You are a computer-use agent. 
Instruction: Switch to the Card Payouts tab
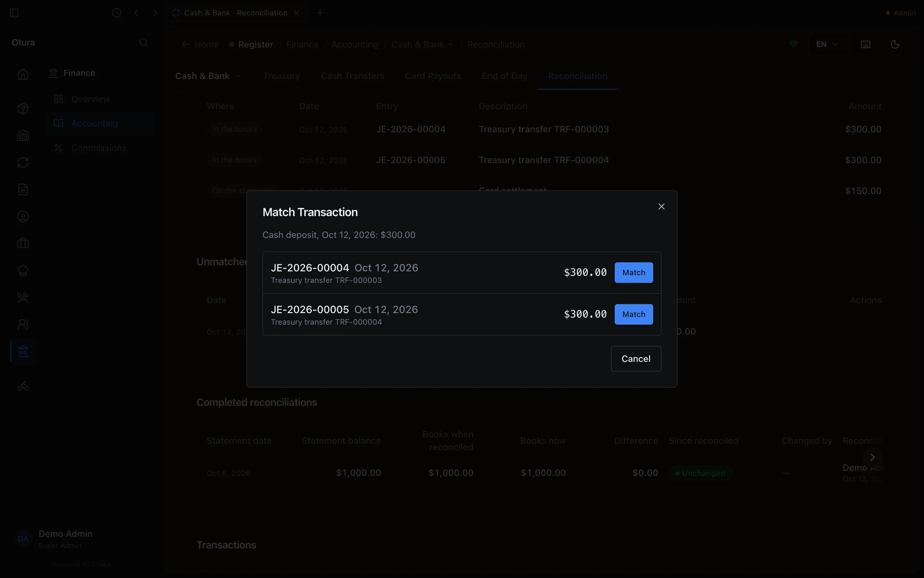coord(433,76)
